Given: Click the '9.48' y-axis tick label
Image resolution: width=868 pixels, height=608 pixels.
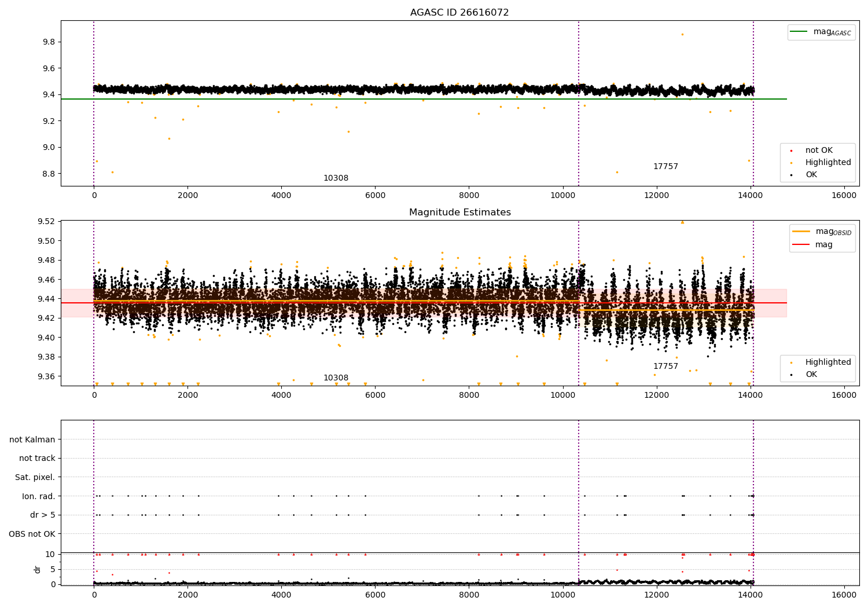Looking at the screenshot, I should tap(46, 260).
